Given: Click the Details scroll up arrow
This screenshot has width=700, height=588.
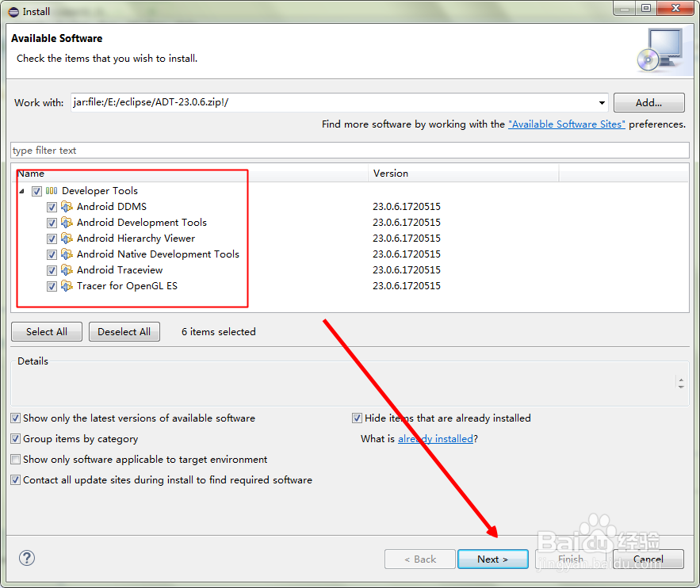Looking at the screenshot, I should pyautogui.click(x=681, y=380).
